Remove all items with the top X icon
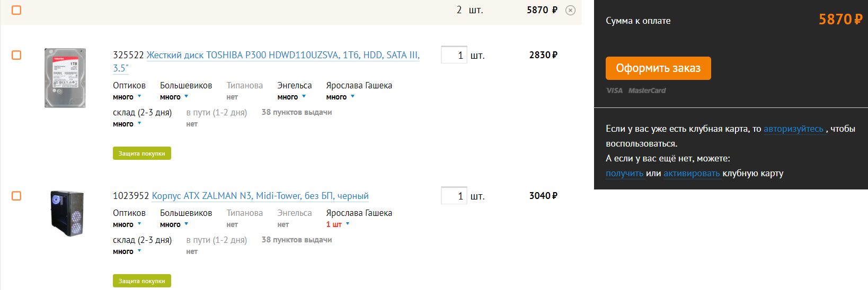The image size is (868, 290). [x=570, y=10]
